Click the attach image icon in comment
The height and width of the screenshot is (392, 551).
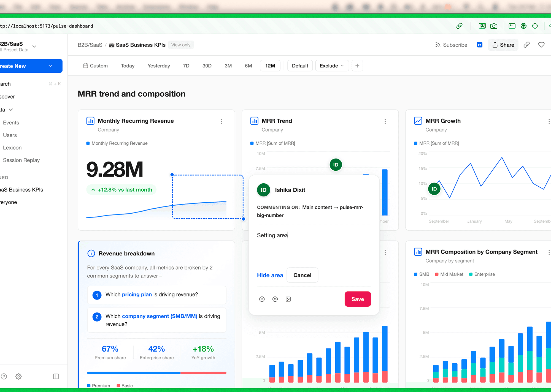pyautogui.click(x=288, y=299)
